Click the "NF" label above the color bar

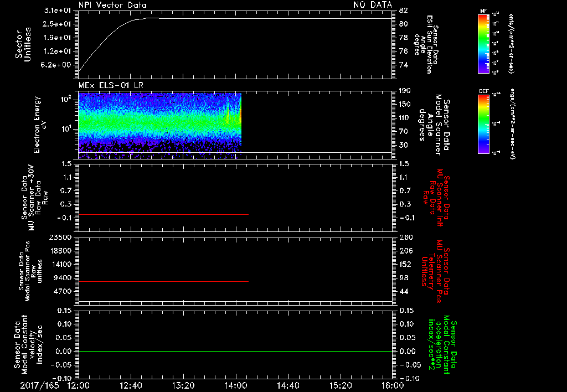pyautogui.click(x=483, y=11)
